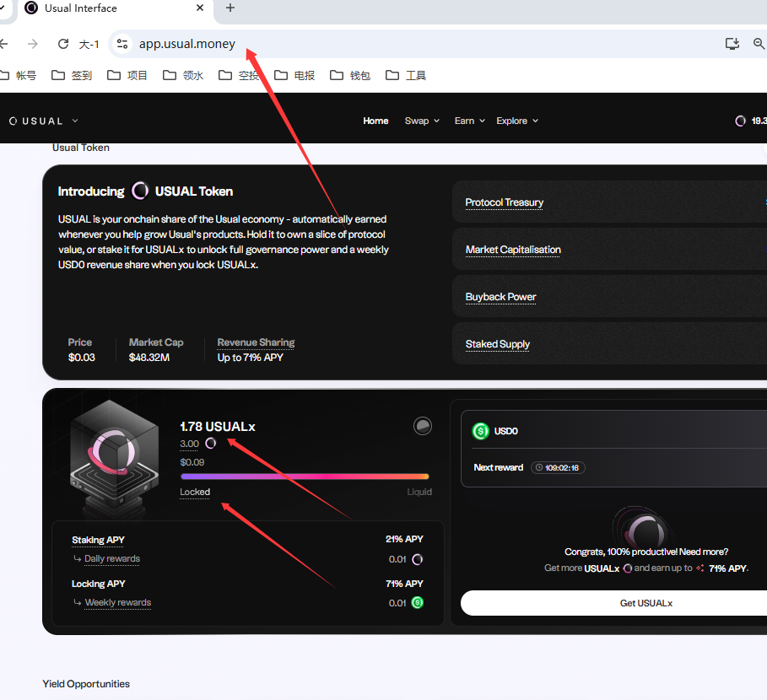Image resolution: width=767 pixels, height=700 pixels.
Task: Click the Locked/Liquid gradient progress bar
Action: (x=304, y=477)
